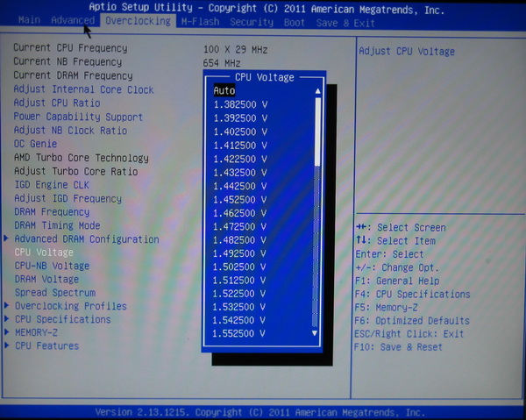The height and width of the screenshot is (420, 526).
Task: Click Current DRAM Frequency label
Action: point(73,75)
